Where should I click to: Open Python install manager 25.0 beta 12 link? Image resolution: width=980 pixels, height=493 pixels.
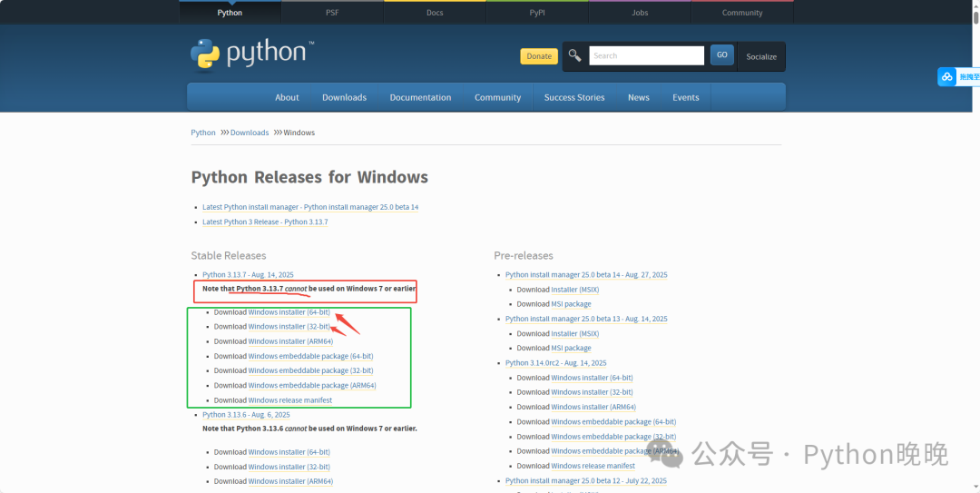[x=586, y=481]
